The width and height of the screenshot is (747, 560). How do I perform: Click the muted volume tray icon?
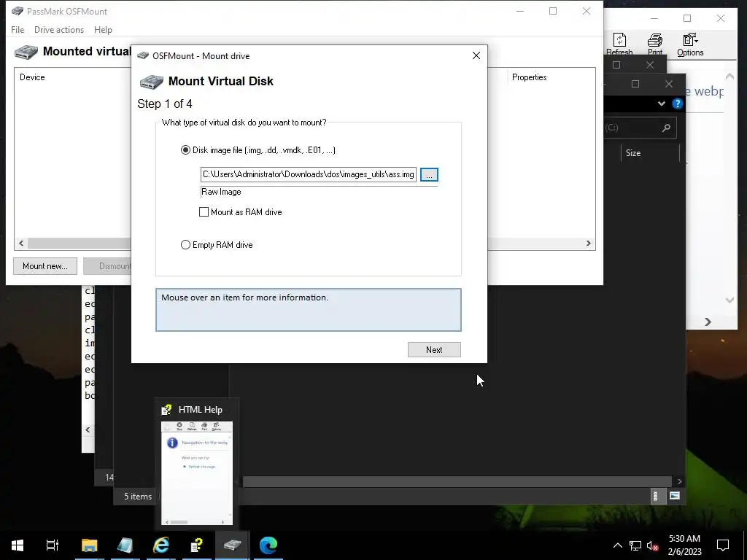pos(652,545)
